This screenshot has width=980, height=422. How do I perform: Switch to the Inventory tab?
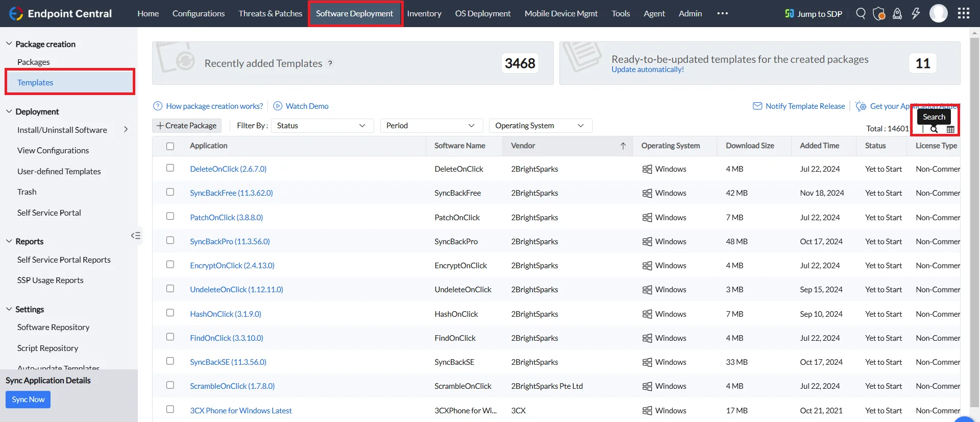point(424,13)
